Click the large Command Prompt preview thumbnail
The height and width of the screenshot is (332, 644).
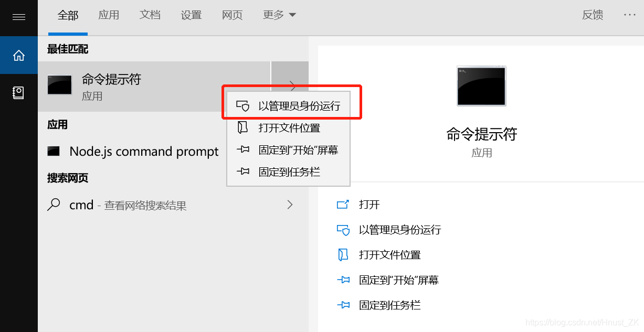click(481, 86)
